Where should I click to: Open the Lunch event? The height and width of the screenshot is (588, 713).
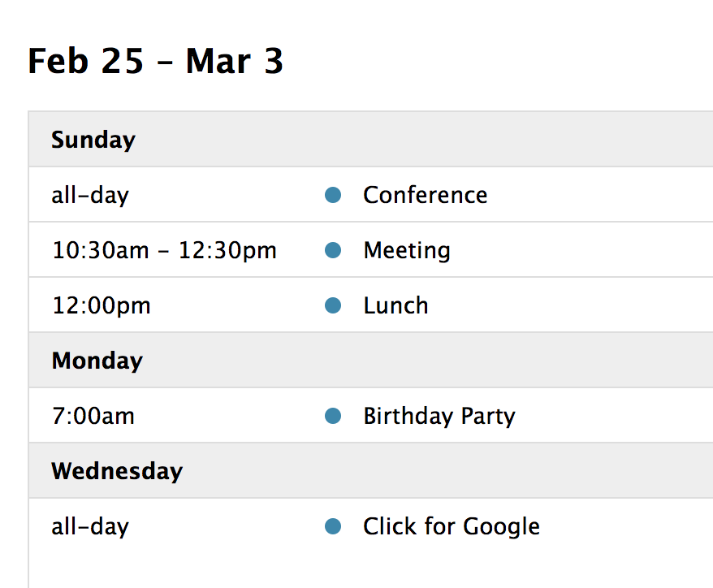[x=395, y=305]
